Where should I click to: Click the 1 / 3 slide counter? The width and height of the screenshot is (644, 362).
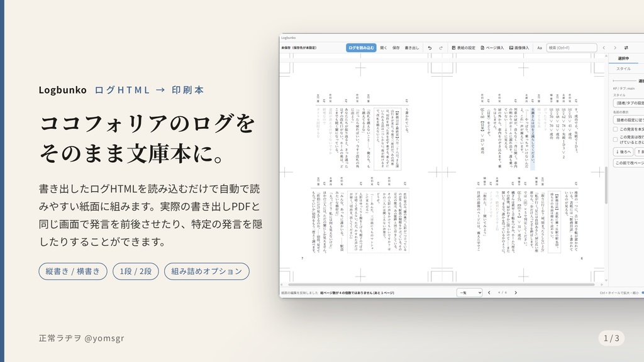click(611, 337)
